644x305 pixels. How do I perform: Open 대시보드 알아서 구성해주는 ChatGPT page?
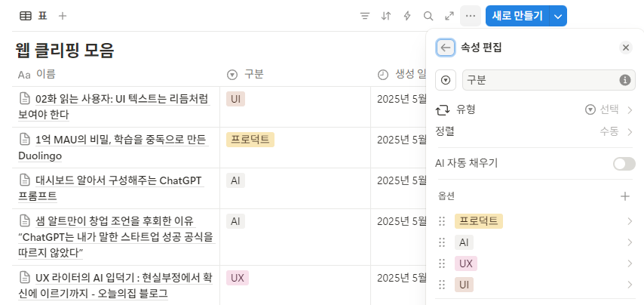(111, 188)
